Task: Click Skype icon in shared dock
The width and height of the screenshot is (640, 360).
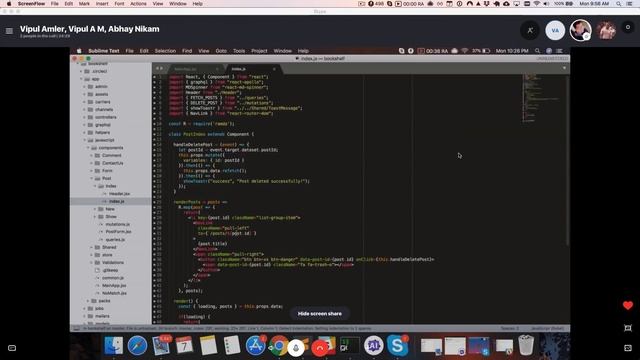Action: pyautogui.click(x=397, y=345)
